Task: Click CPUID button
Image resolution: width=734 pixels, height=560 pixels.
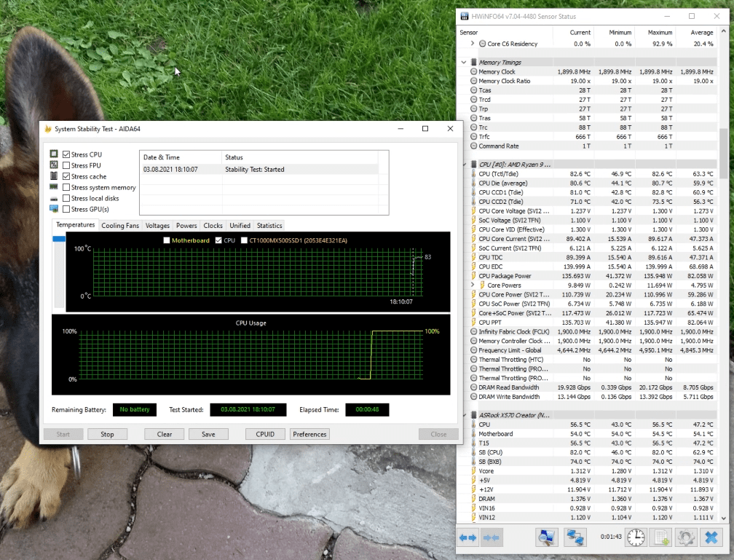Action: [x=265, y=434]
